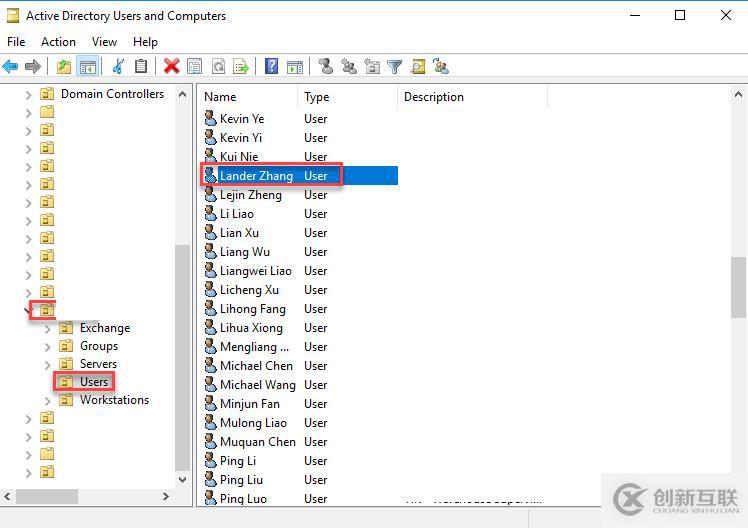Screen dimensions: 748x528
Task: Select user Lihong Fang
Action: 253,309
